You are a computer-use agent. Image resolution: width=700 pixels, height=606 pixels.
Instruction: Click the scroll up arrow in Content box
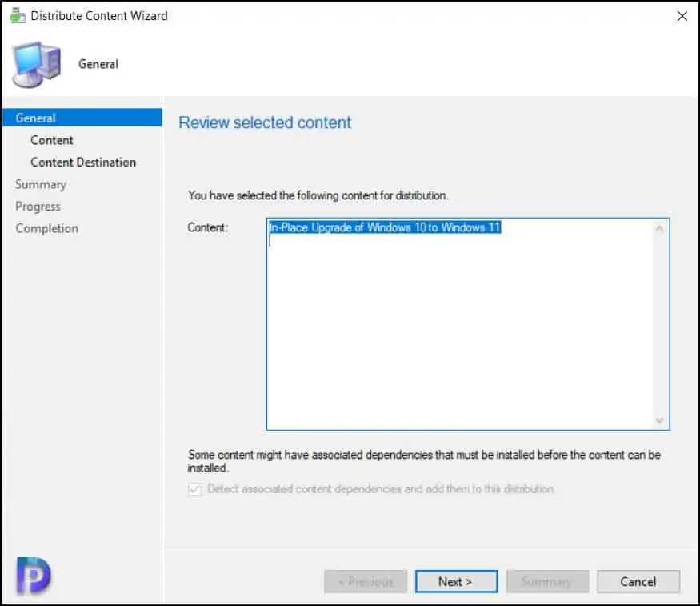659,229
